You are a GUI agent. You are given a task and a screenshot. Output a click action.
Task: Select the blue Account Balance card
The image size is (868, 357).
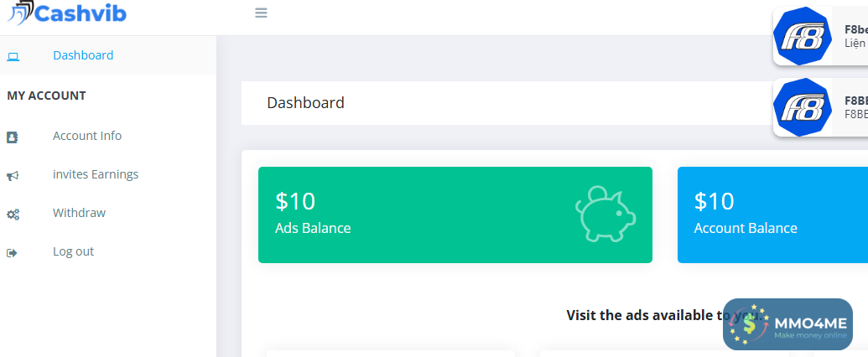point(772,215)
